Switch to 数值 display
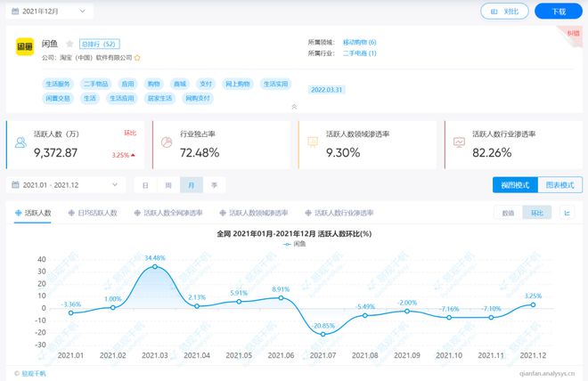Screen dimensions: 588x381 click(x=508, y=213)
